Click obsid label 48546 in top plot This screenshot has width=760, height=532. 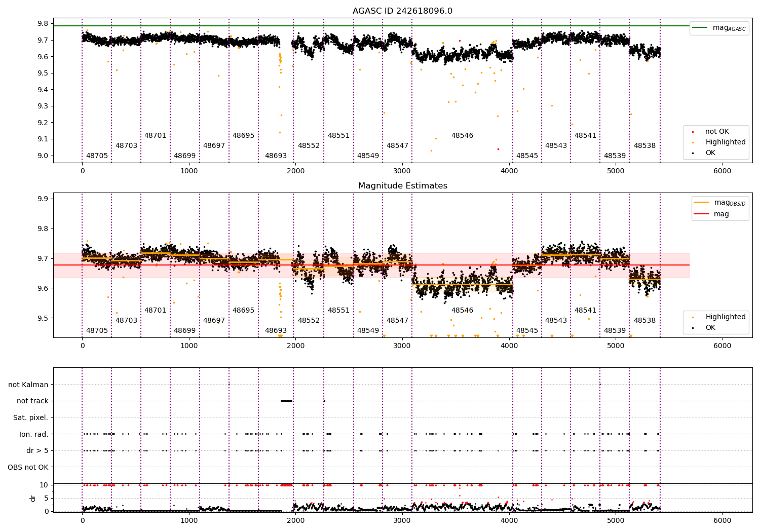tap(462, 135)
